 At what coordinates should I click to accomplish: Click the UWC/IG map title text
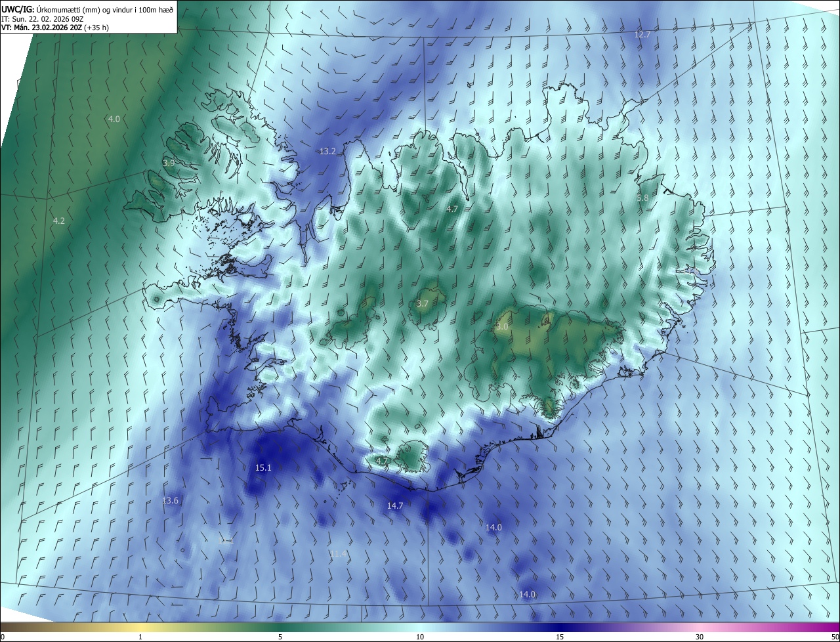87,9
